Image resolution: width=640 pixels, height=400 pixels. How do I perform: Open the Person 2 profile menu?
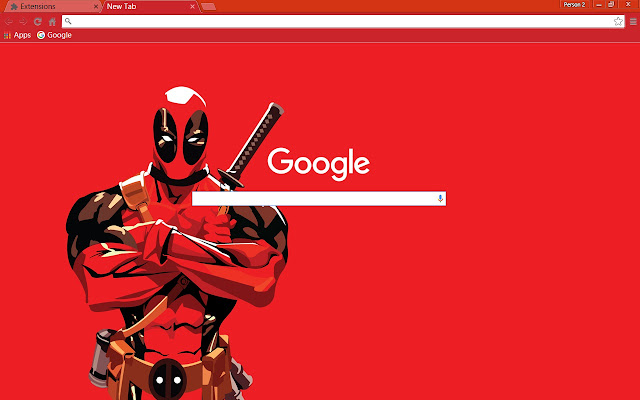click(x=574, y=4)
